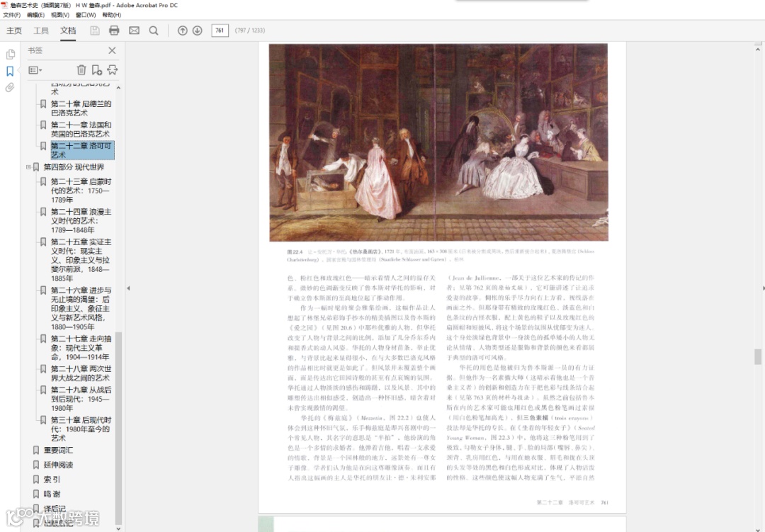765x532 pixels.
Task: Click the page number input field
Action: pos(220,30)
